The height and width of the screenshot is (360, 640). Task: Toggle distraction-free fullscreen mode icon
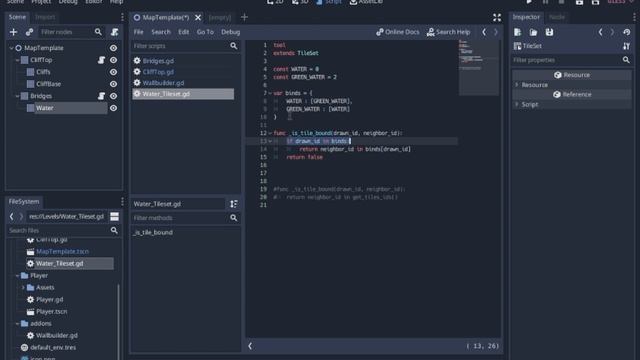pos(497,17)
